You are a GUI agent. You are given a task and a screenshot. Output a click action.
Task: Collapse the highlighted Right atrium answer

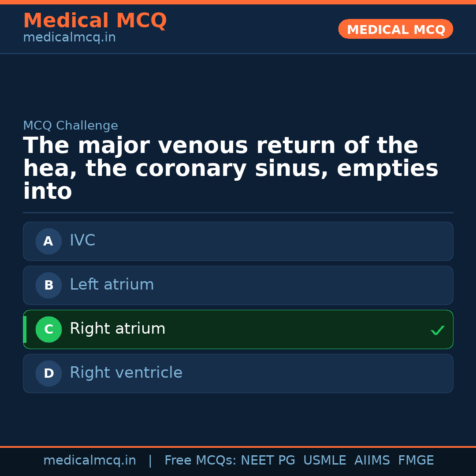(x=238, y=329)
